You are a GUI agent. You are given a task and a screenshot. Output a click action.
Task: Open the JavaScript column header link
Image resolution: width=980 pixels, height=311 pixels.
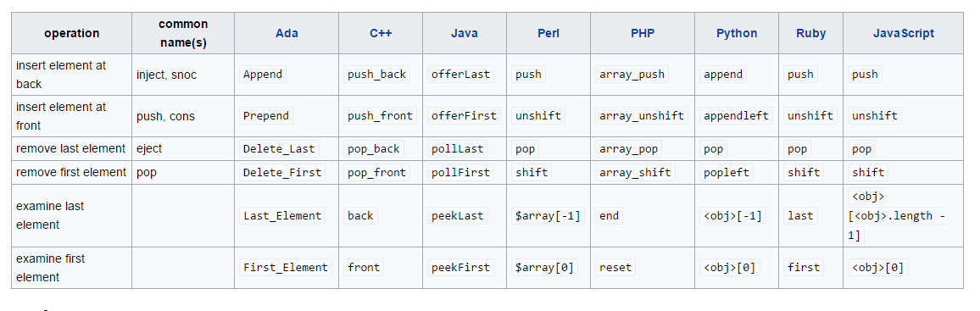tap(903, 33)
